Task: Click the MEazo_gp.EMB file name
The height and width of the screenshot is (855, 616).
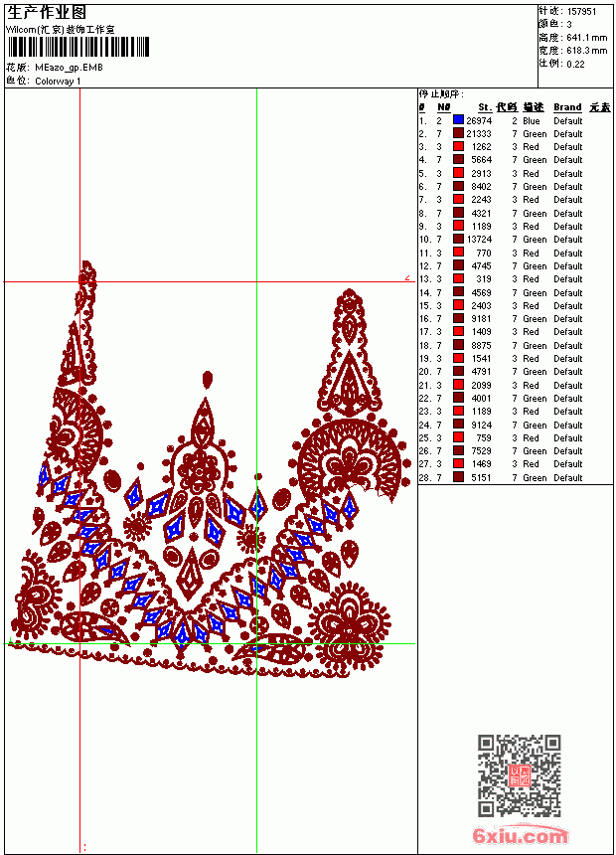Action: click(x=69, y=68)
